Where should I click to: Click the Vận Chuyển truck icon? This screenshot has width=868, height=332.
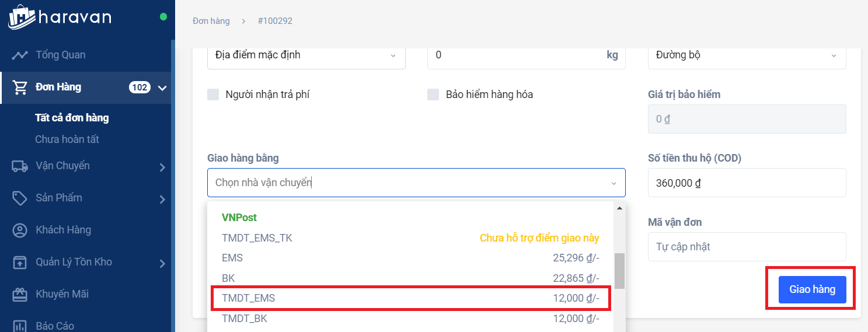click(x=20, y=166)
